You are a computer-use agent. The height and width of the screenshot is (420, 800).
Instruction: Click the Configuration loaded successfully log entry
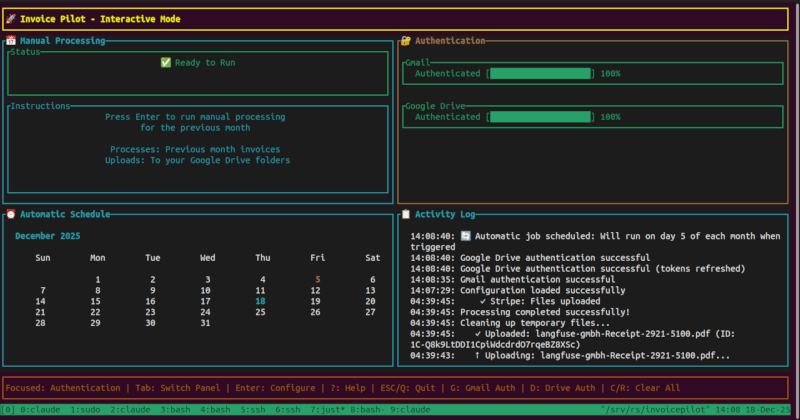(518, 290)
